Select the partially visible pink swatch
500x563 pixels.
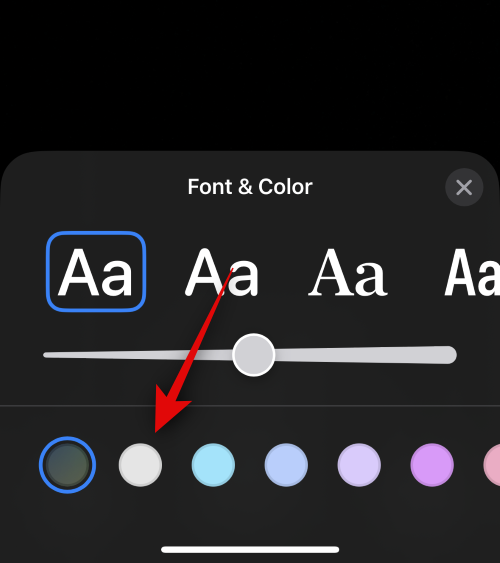click(x=492, y=465)
